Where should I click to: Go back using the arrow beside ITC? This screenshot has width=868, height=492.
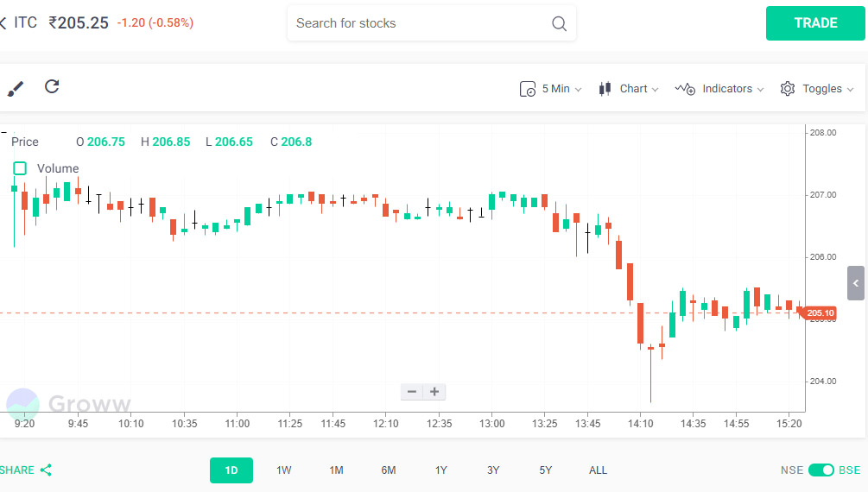coord(3,22)
